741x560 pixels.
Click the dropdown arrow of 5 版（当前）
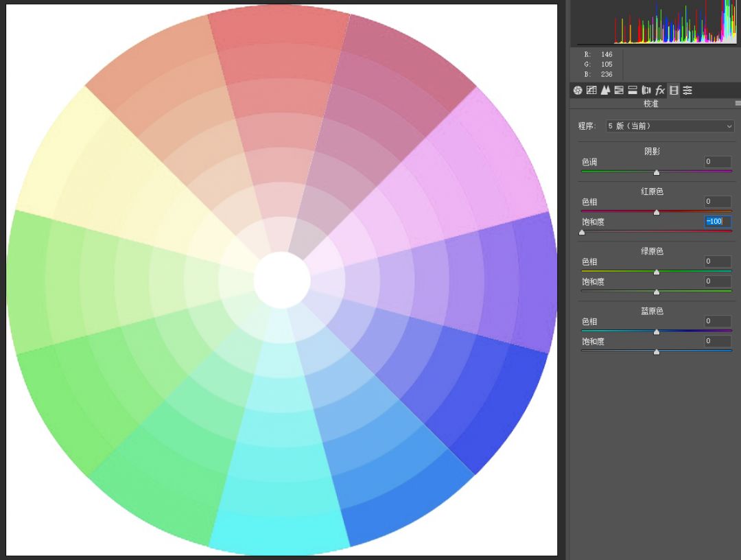pyautogui.click(x=729, y=126)
